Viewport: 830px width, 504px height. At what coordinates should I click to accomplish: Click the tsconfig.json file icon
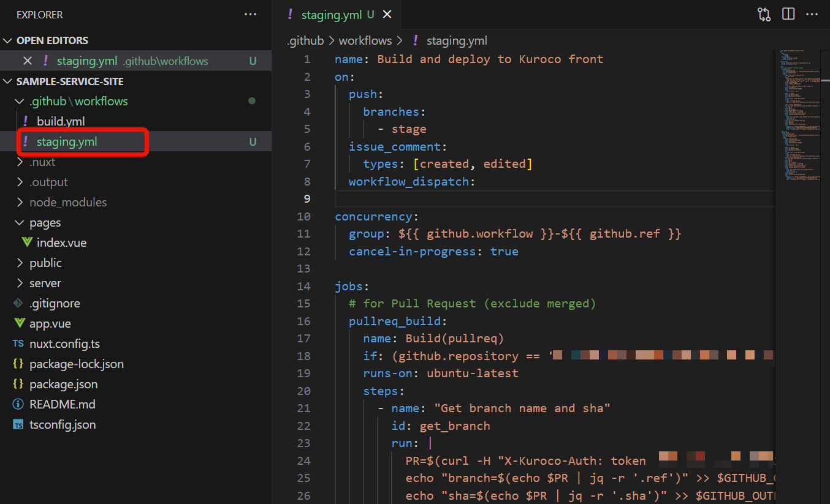pos(18,424)
